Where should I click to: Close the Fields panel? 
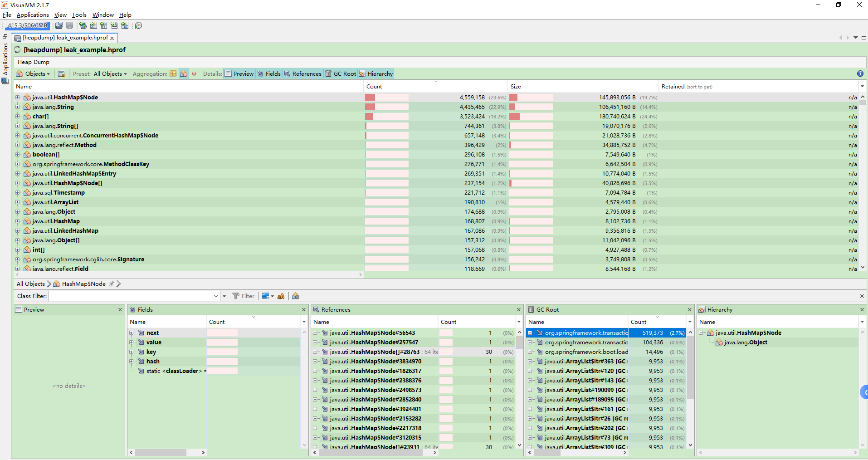[x=304, y=309]
